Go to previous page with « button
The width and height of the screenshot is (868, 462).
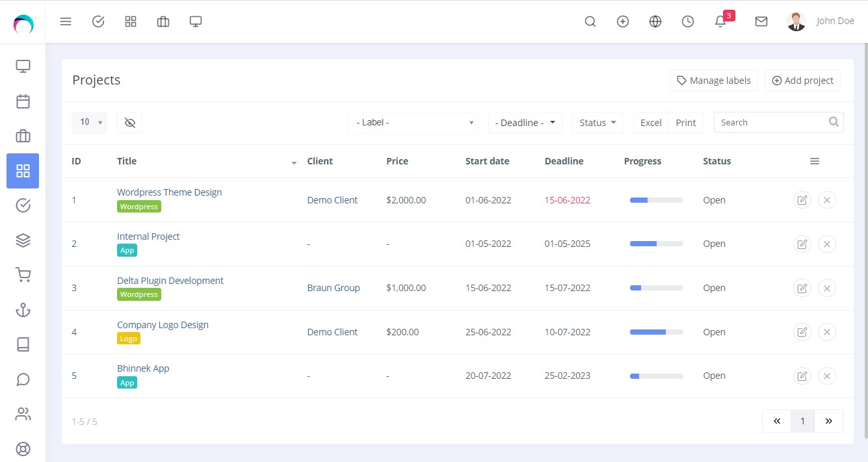point(777,421)
